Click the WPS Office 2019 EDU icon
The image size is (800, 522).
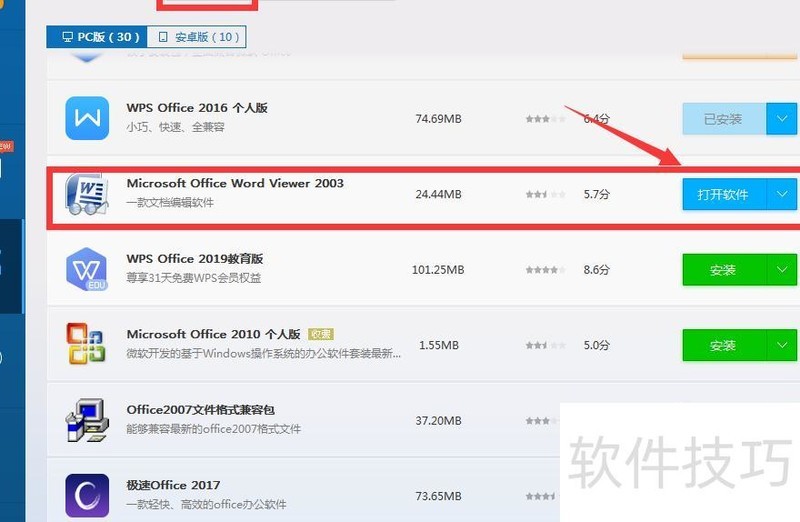[x=87, y=269]
